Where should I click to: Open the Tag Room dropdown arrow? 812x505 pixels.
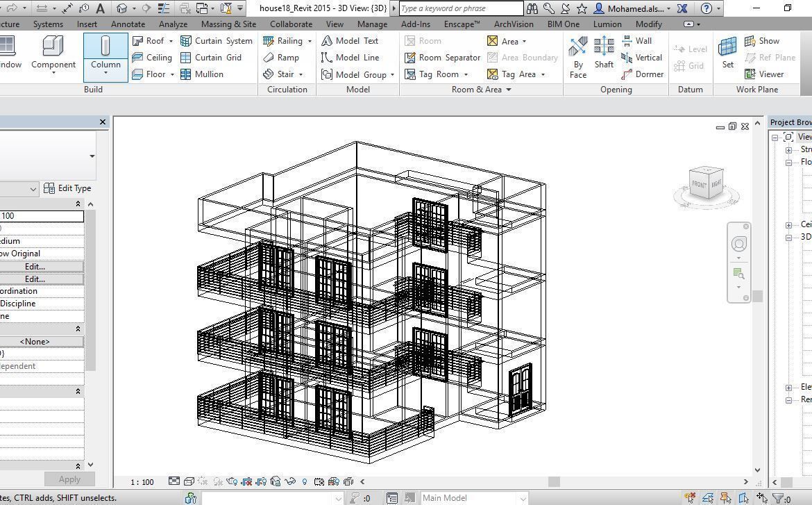(x=466, y=74)
